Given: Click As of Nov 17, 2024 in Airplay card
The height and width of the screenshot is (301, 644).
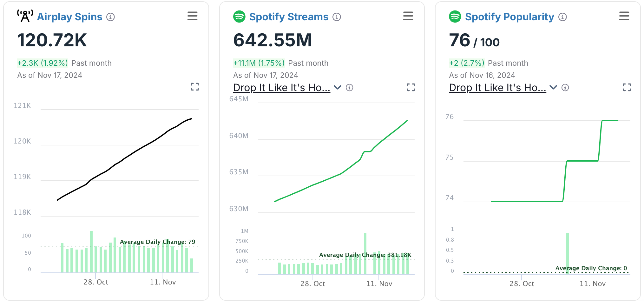Looking at the screenshot, I should tap(50, 75).
